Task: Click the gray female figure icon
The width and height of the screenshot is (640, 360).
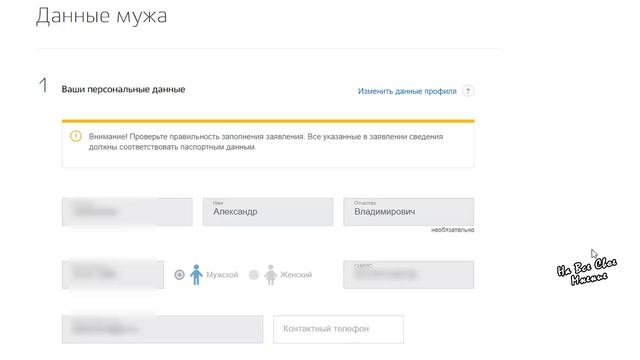Action: (271, 274)
